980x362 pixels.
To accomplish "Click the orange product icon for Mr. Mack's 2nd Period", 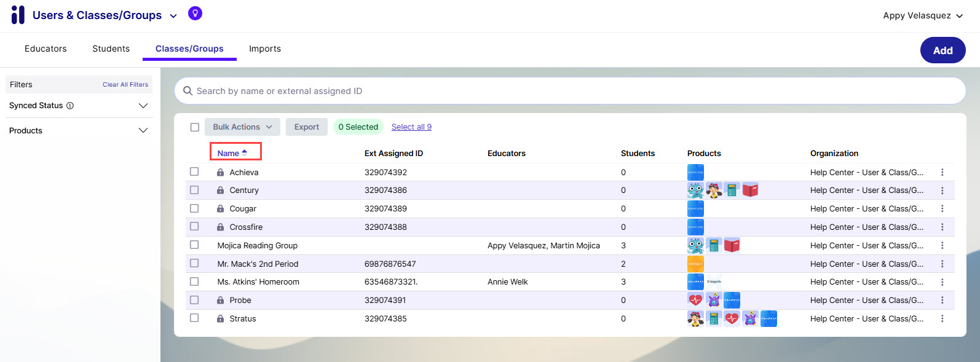I will coord(695,264).
